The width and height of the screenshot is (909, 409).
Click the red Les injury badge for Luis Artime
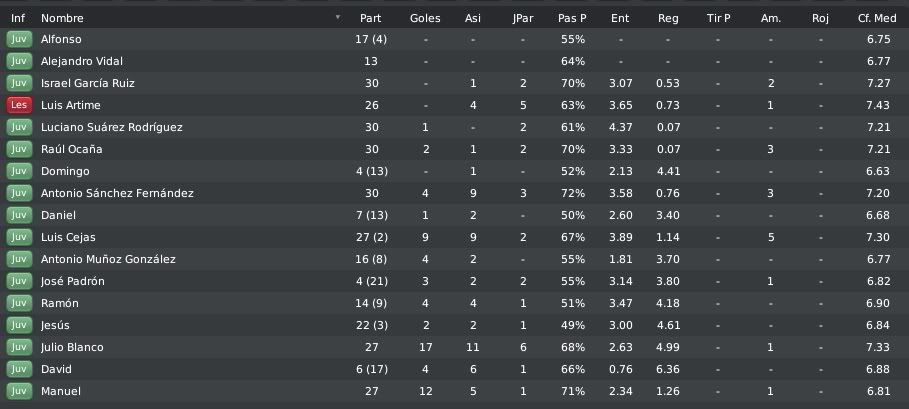tap(19, 105)
